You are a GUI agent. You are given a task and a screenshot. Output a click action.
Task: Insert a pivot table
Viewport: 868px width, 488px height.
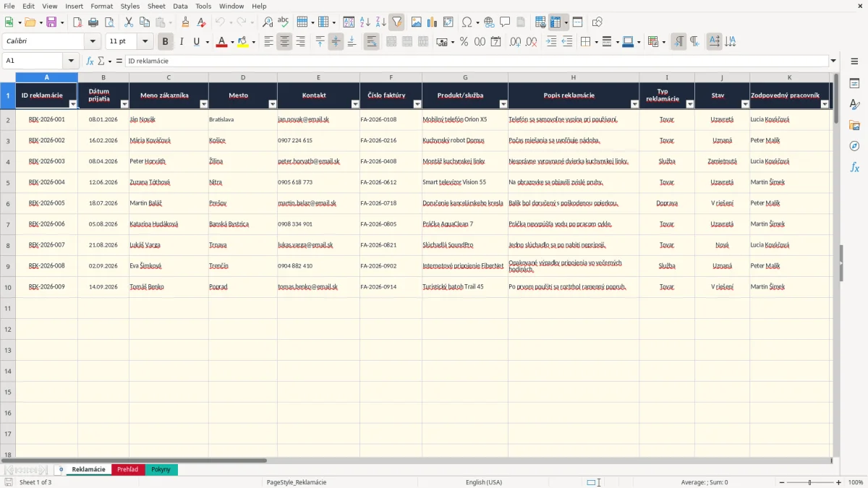point(448,22)
